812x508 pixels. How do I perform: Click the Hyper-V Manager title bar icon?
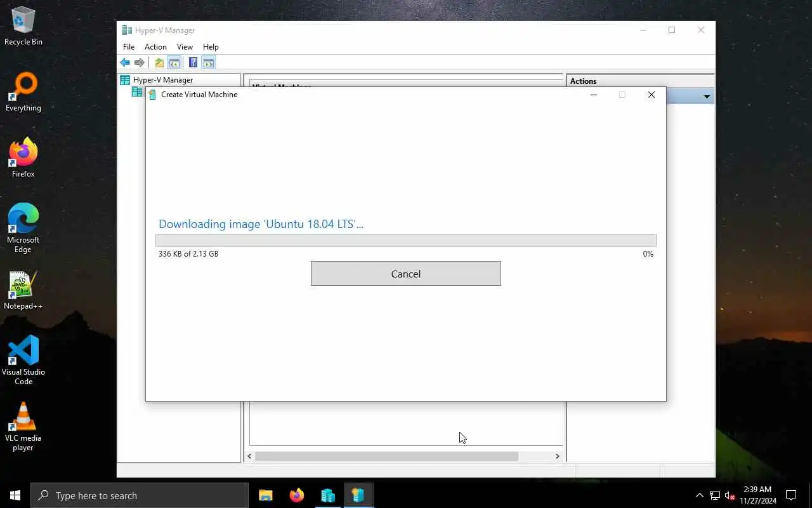(x=126, y=30)
